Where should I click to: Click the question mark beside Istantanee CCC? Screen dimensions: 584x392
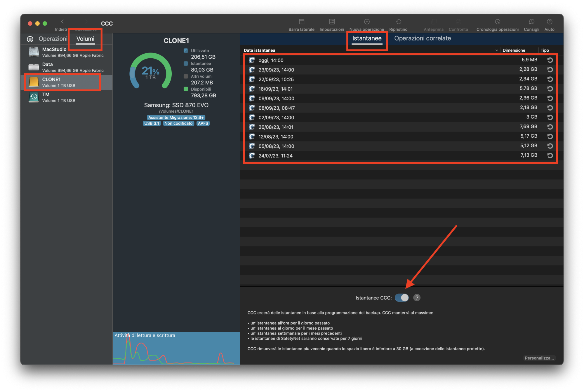point(417,298)
